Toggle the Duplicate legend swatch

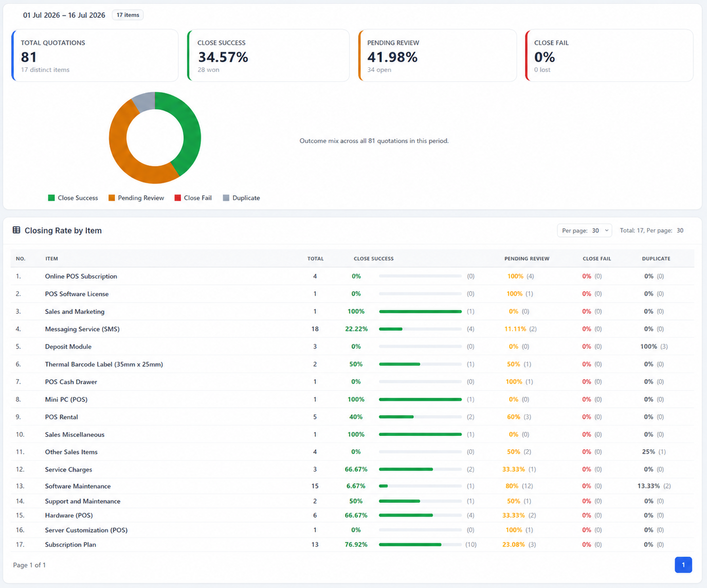point(226,198)
